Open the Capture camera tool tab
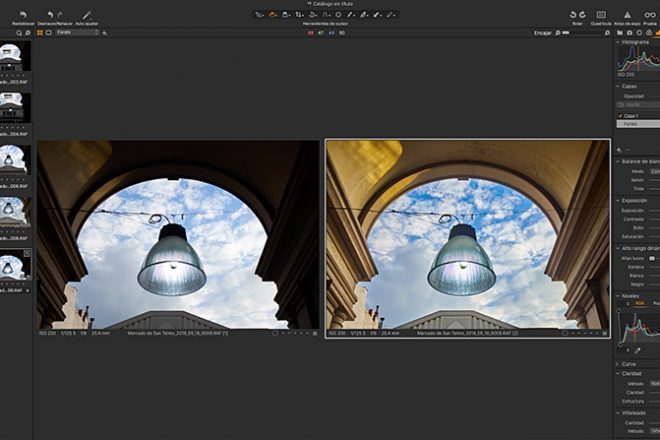Viewport: 660px width, 440px height. (x=630, y=33)
